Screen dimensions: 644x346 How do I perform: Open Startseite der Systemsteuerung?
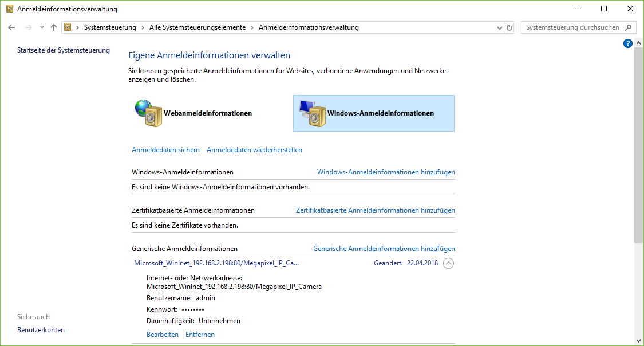[64, 50]
